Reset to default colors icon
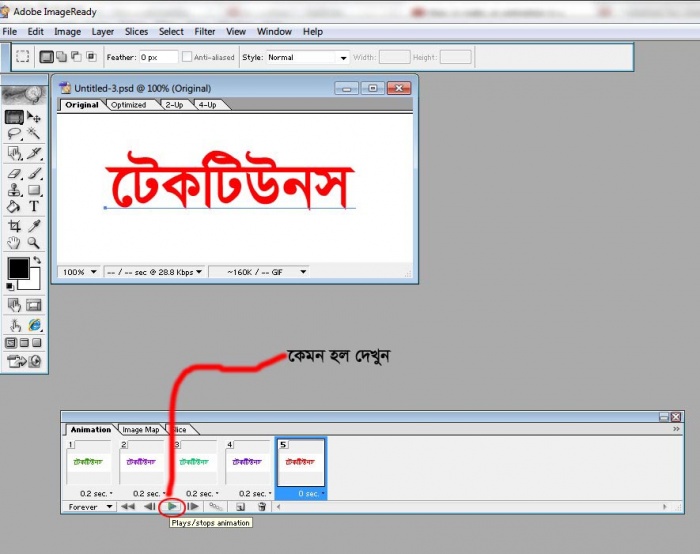Viewport: 700px width, 554px height. [10, 287]
